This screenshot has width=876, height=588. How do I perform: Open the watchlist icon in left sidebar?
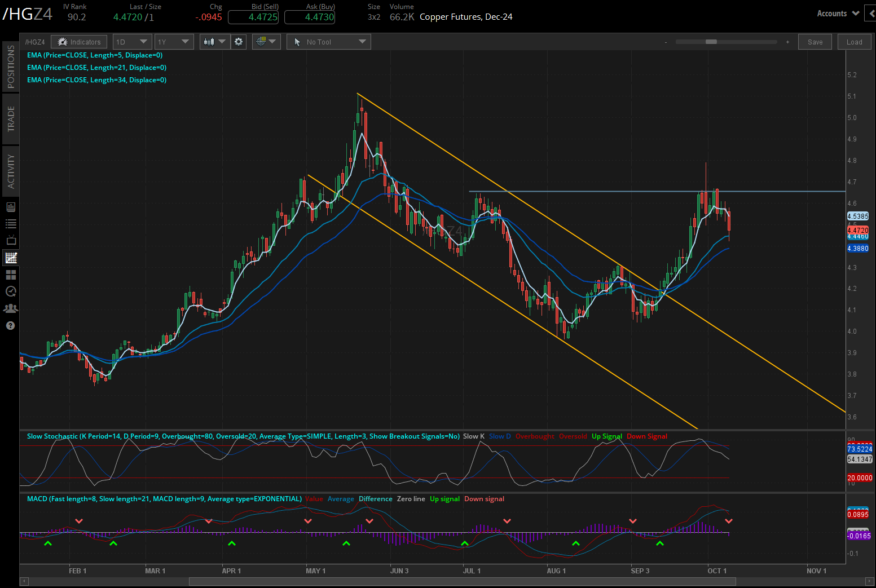pyautogui.click(x=10, y=224)
